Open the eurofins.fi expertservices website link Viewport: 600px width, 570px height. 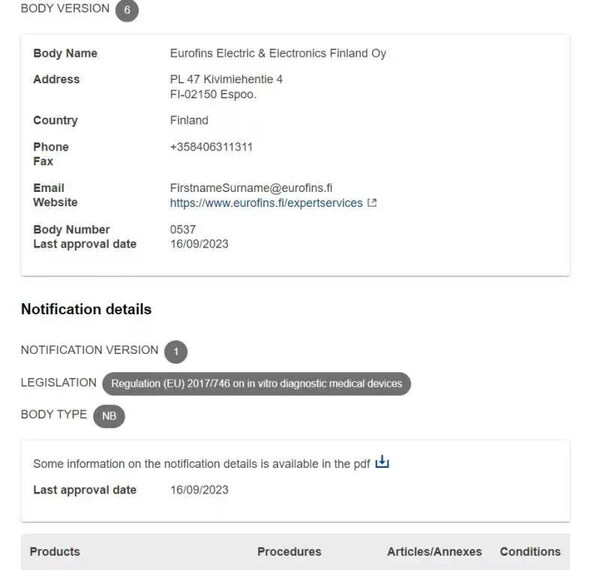point(266,203)
